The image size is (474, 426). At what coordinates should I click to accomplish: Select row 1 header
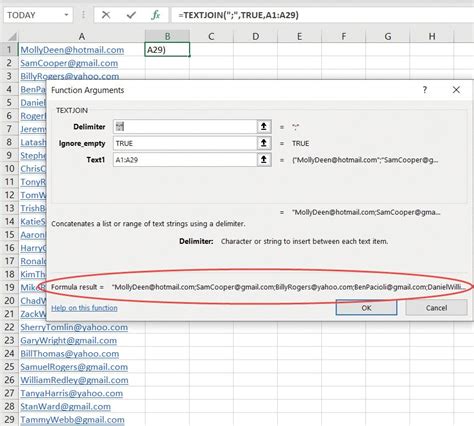click(9, 50)
